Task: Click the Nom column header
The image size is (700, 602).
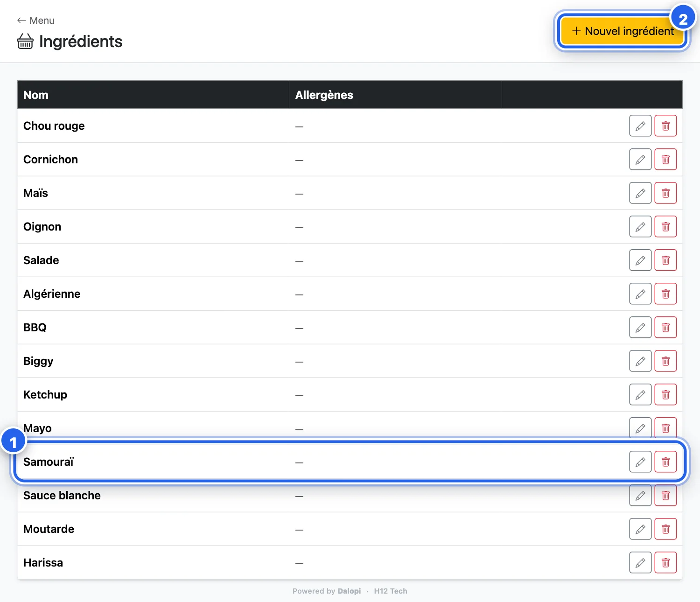Action: [x=36, y=95]
